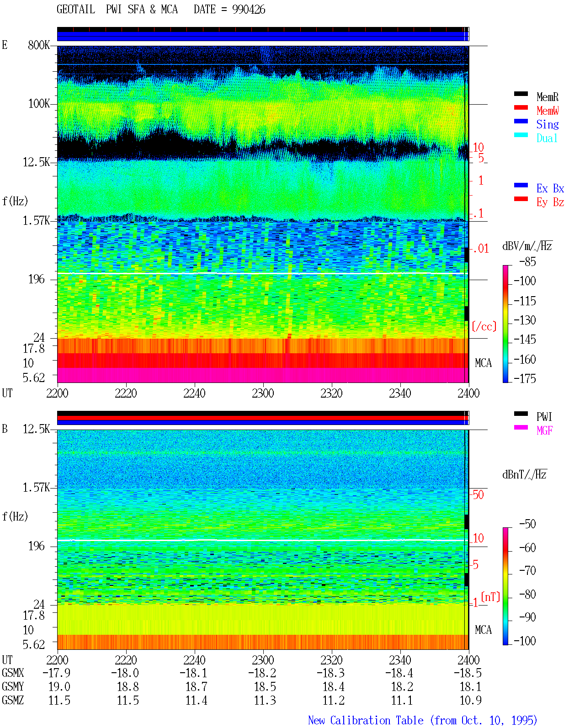Click the -175 value on E color scale

(x=525, y=379)
